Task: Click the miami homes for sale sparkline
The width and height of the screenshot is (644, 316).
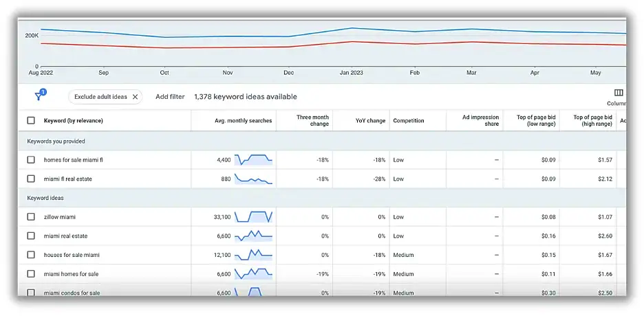Action: click(x=253, y=274)
